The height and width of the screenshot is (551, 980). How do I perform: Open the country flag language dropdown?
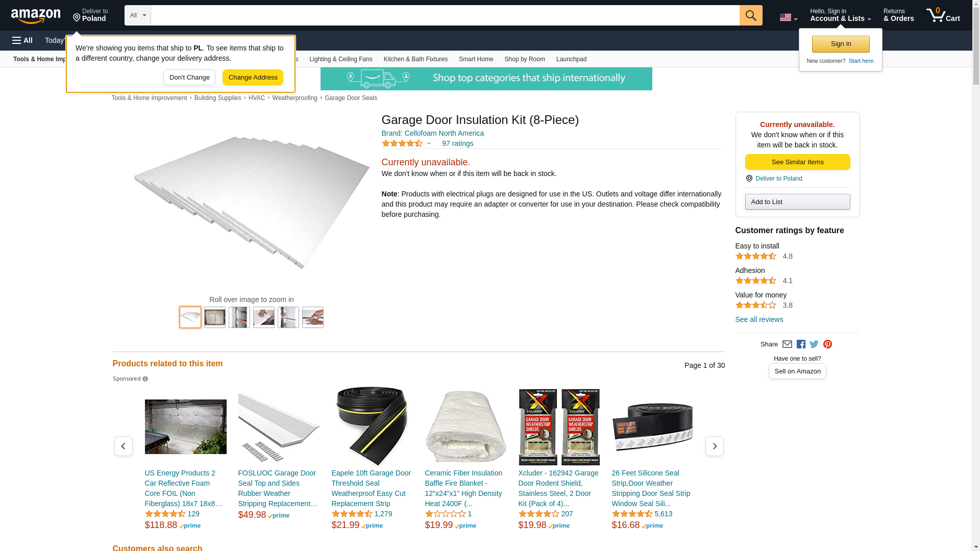[x=789, y=18]
